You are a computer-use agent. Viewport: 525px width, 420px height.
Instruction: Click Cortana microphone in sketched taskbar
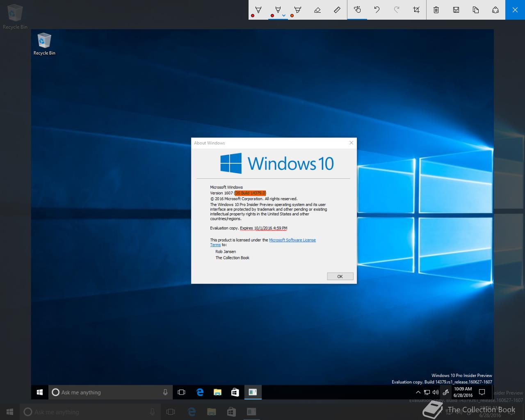165,393
